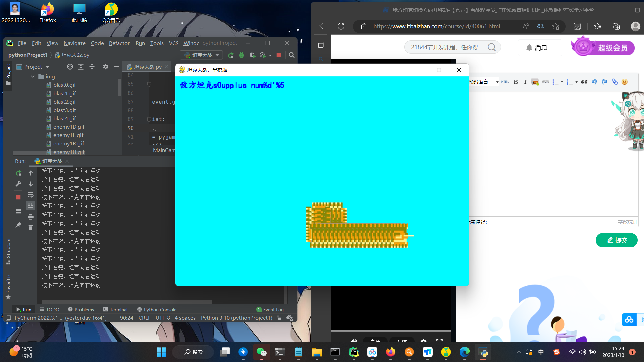Screen dimensions: 644x362
Task: Redo in the web editor toolbar
Action: [604, 82]
